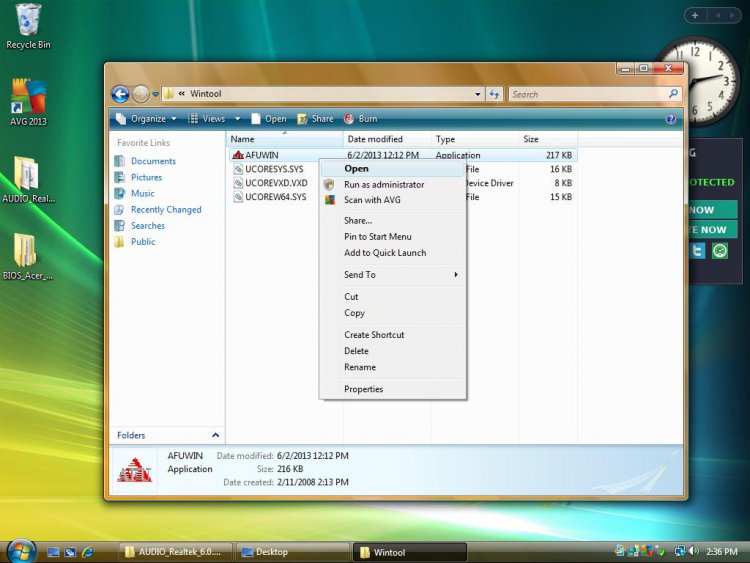Click Scan with AVG menu entry
This screenshot has width=750, height=563.
click(372, 200)
